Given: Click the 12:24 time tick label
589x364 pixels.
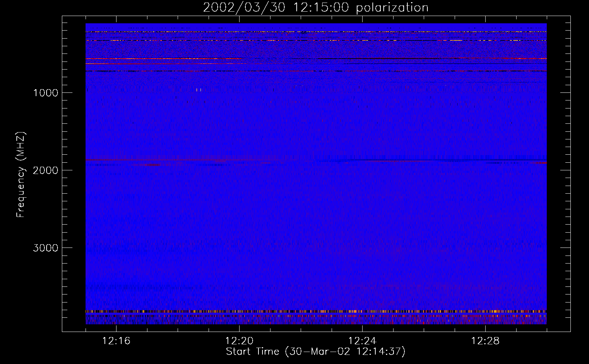Looking at the screenshot, I should pos(362,341).
